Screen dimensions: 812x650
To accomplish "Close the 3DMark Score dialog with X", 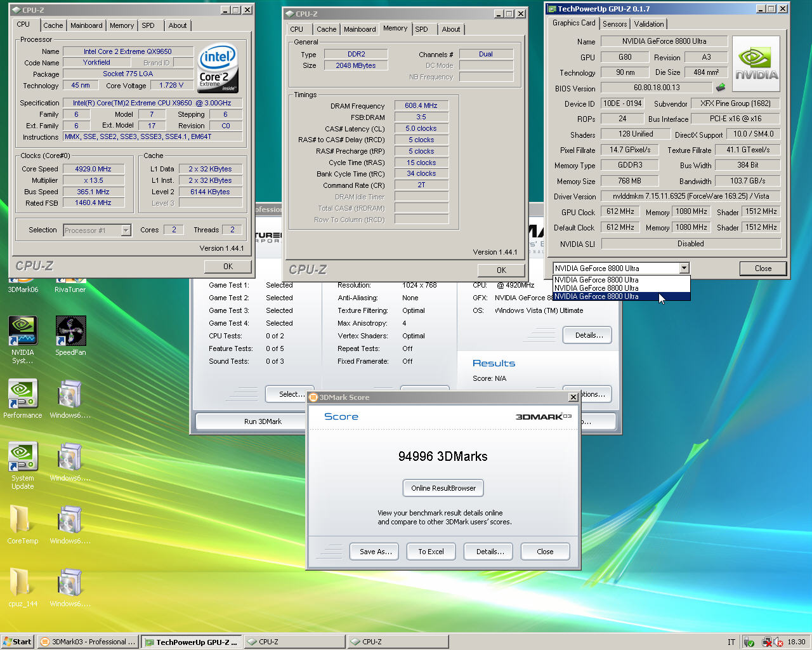I will (x=573, y=397).
